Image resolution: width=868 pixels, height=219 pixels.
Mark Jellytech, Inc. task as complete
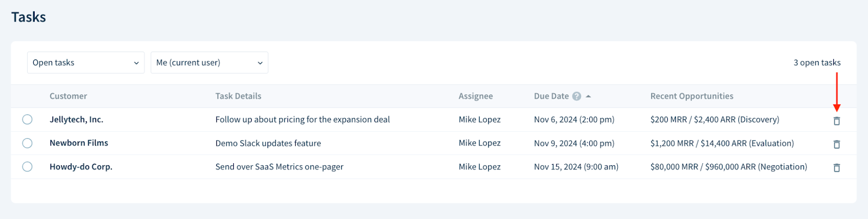pos(27,119)
